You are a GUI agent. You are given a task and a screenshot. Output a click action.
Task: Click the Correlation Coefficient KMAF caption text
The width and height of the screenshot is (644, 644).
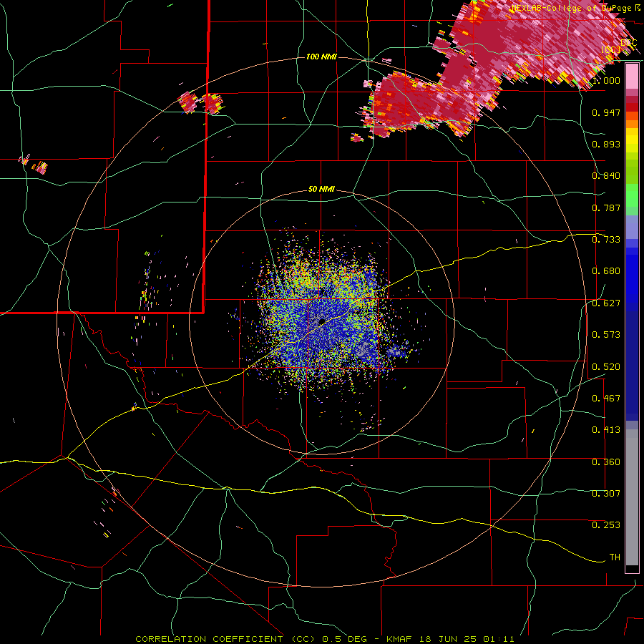click(324, 639)
